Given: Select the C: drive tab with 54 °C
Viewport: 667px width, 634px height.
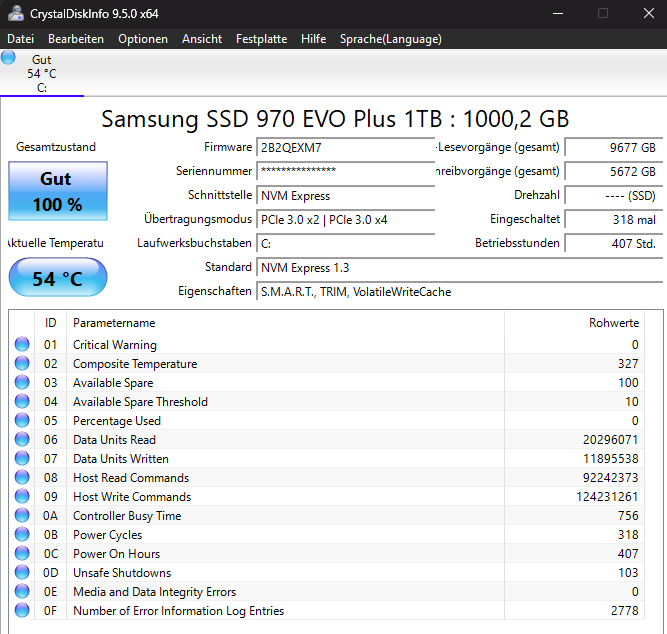Looking at the screenshot, I should 42,73.
